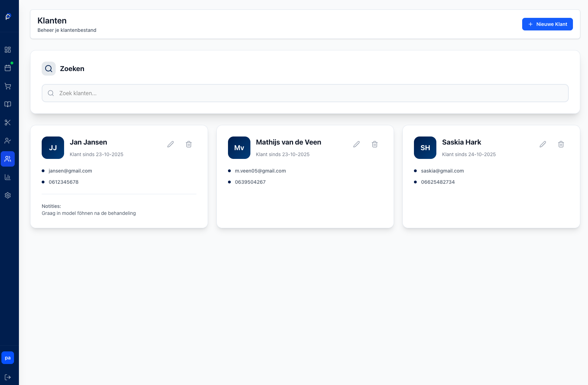
Task: Open the bar chart statistics icon
Action: [8, 177]
